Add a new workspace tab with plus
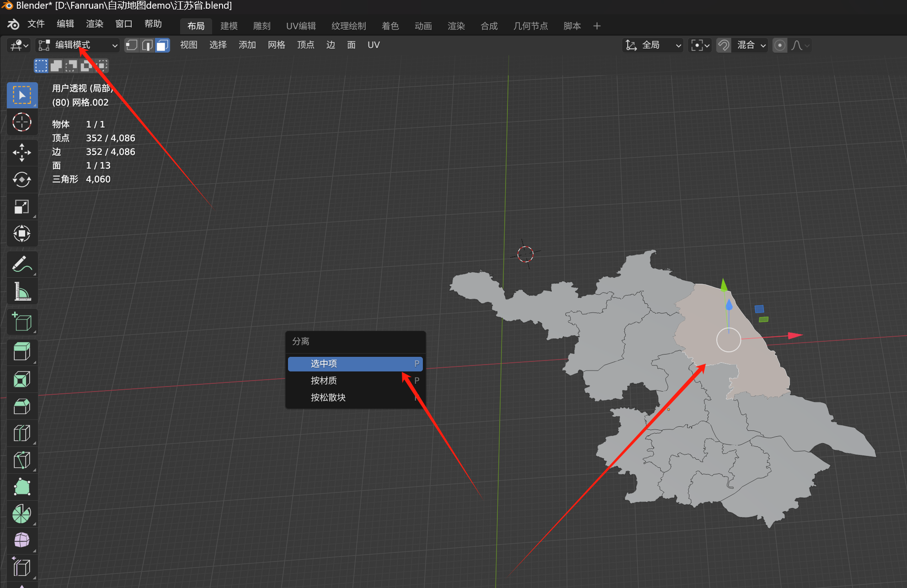 click(597, 26)
